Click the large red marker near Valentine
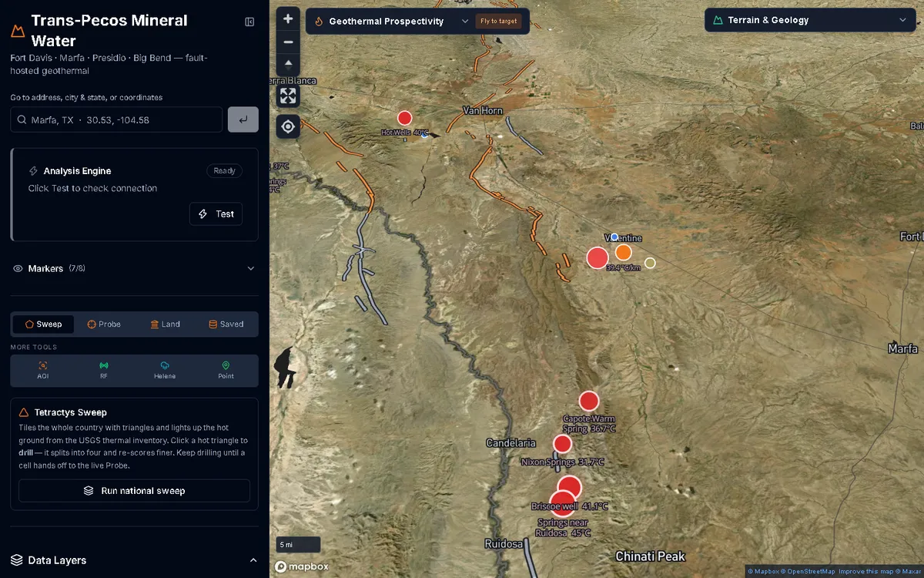The width and height of the screenshot is (924, 578). click(598, 257)
